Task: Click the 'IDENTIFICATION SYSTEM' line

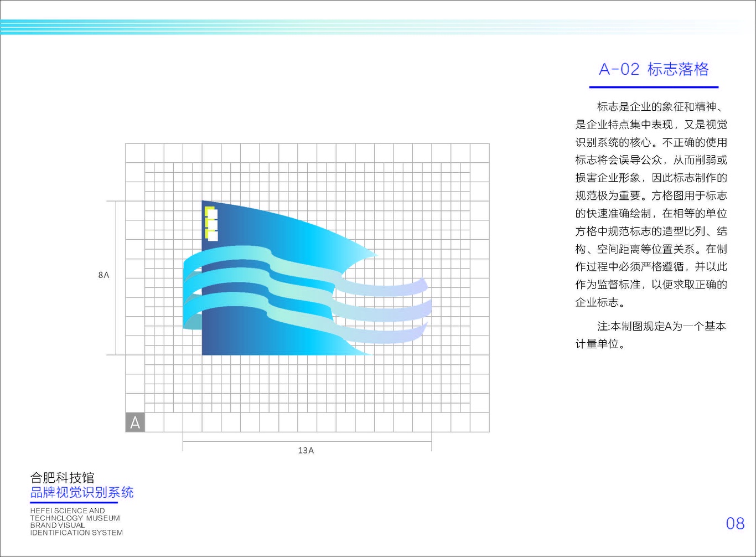Action: pos(76,533)
